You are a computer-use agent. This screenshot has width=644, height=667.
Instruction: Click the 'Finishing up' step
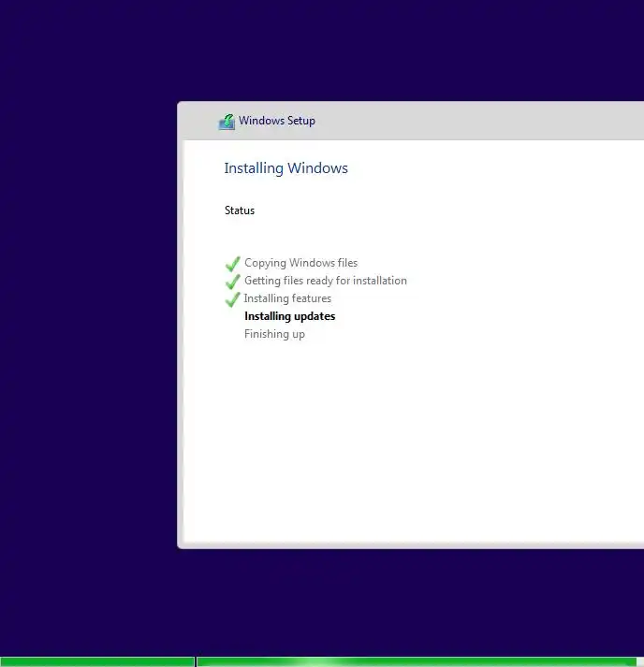(274, 334)
